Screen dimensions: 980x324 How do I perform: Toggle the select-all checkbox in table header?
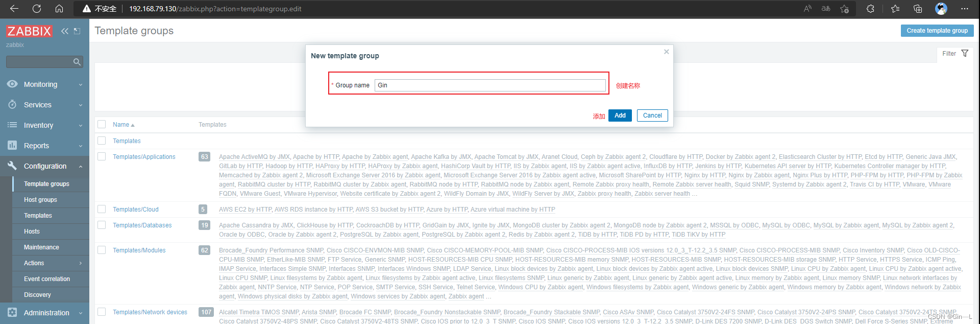102,124
